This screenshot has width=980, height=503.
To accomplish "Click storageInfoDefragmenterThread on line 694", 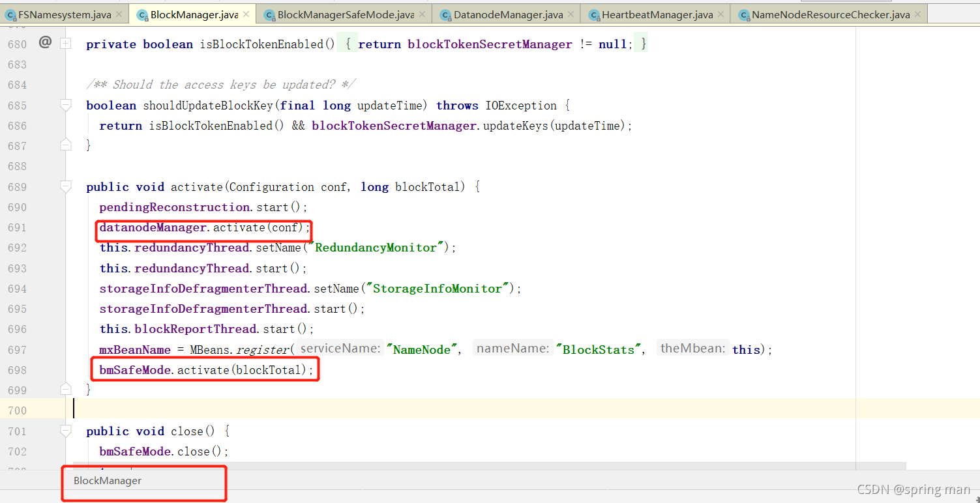I will click(203, 289).
